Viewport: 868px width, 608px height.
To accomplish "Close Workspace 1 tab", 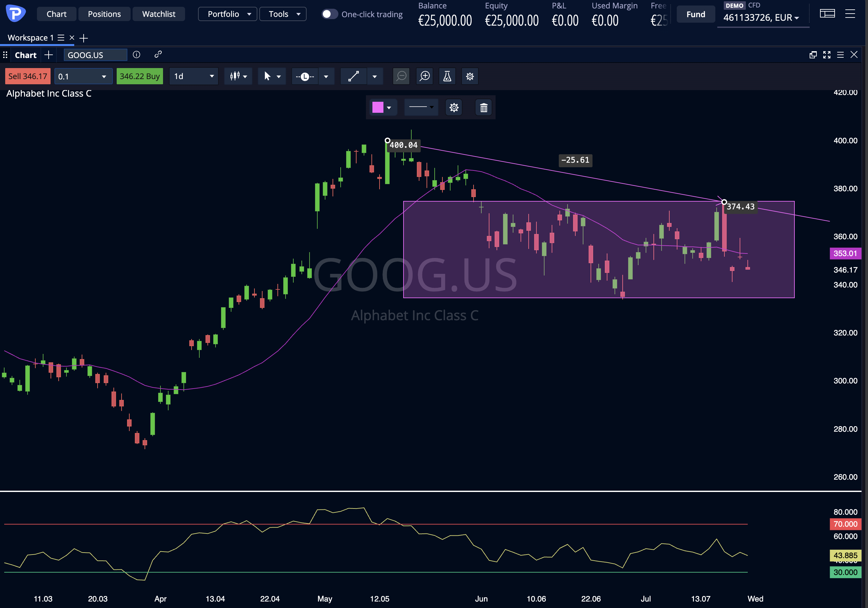I will coord(72,38).
